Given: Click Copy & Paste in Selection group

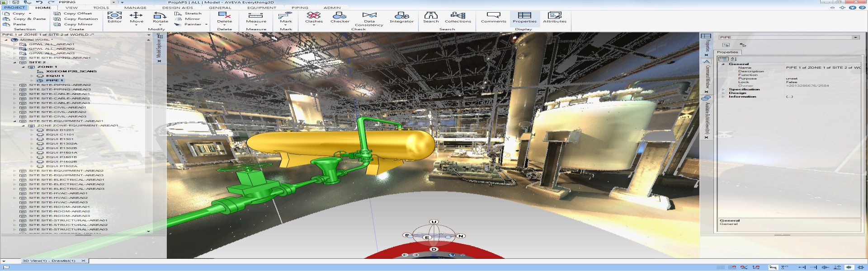Looking at the screenshot, I should tap(24, 19).
